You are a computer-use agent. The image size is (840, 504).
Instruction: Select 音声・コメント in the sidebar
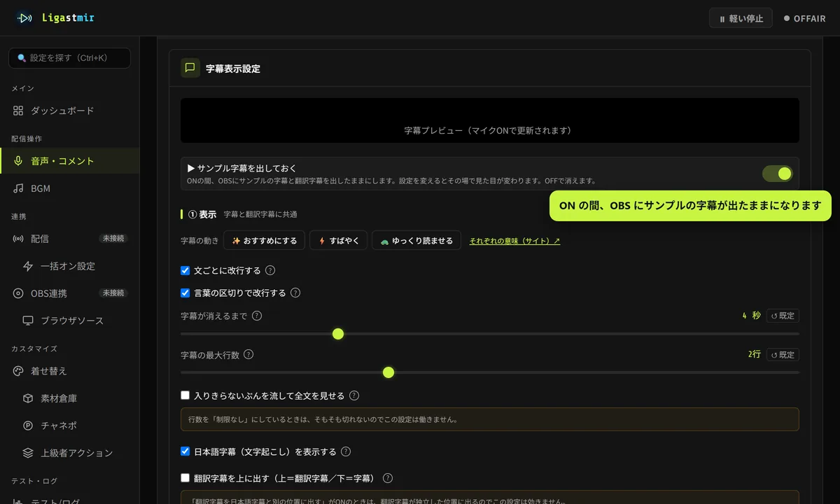[69, 161]
